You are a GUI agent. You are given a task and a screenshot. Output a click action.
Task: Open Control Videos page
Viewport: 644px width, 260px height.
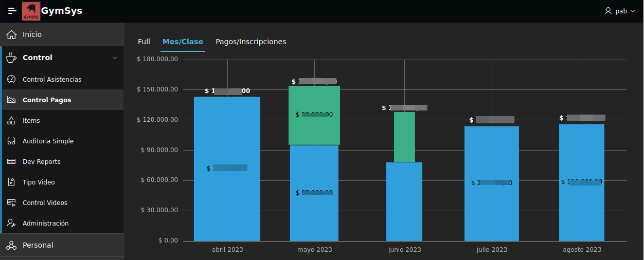pyautogui.click(x=45, y=203)
